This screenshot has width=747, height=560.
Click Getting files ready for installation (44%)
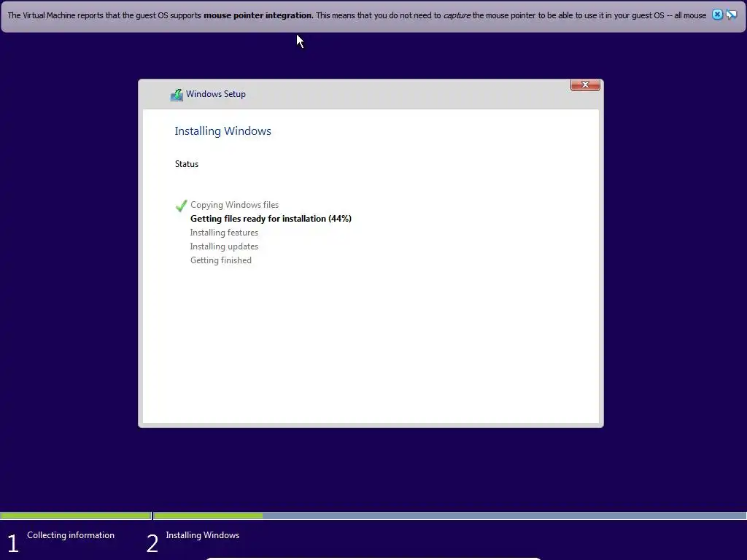pyautogui.click(x=271, y=219)
